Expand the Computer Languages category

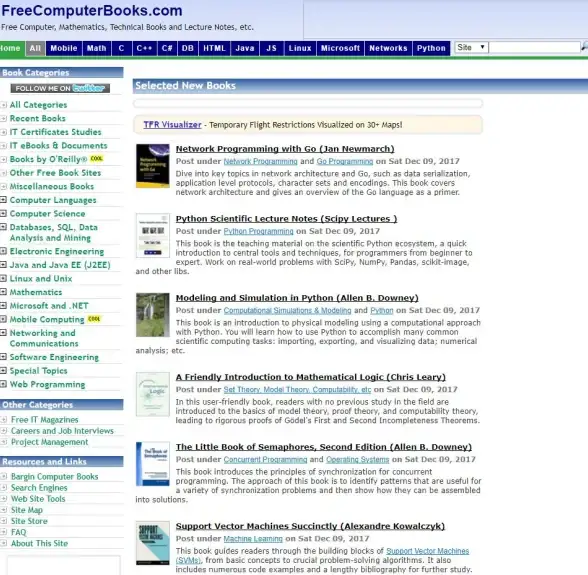[3, 200]
